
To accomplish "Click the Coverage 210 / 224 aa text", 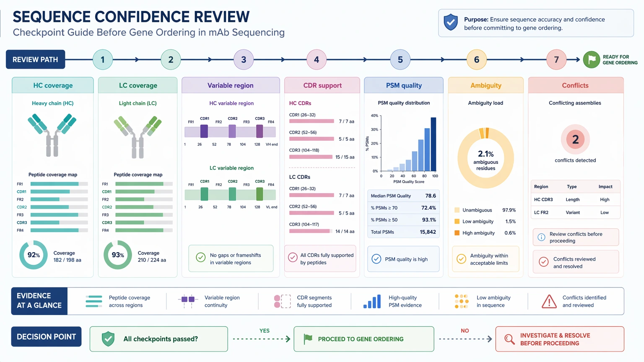I will tap(152, 256).
